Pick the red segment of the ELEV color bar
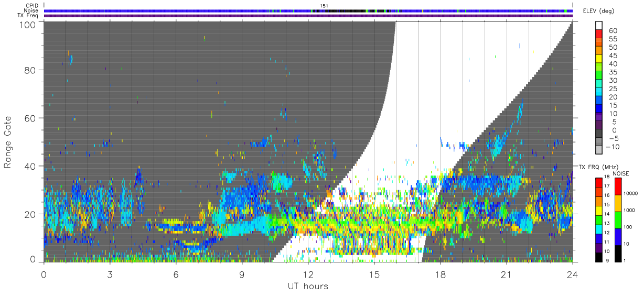Image resolution: width=644 pixels, height=297 pixels. 599,34
